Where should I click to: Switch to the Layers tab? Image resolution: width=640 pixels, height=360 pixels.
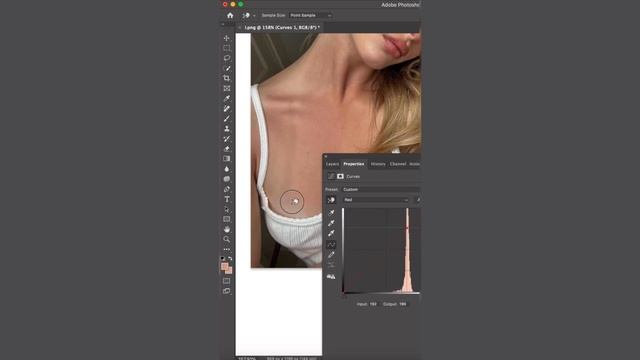[332, 164]
